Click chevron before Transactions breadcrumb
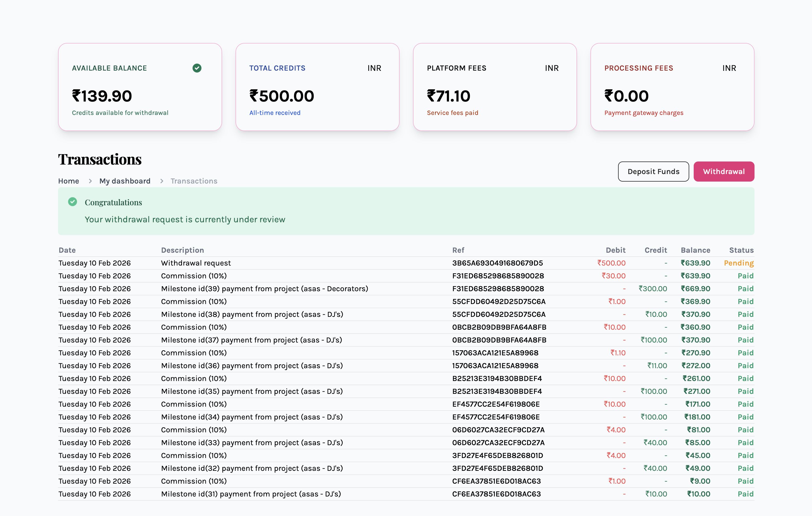The height and width of the screenshot is (516, 812). 162,181
